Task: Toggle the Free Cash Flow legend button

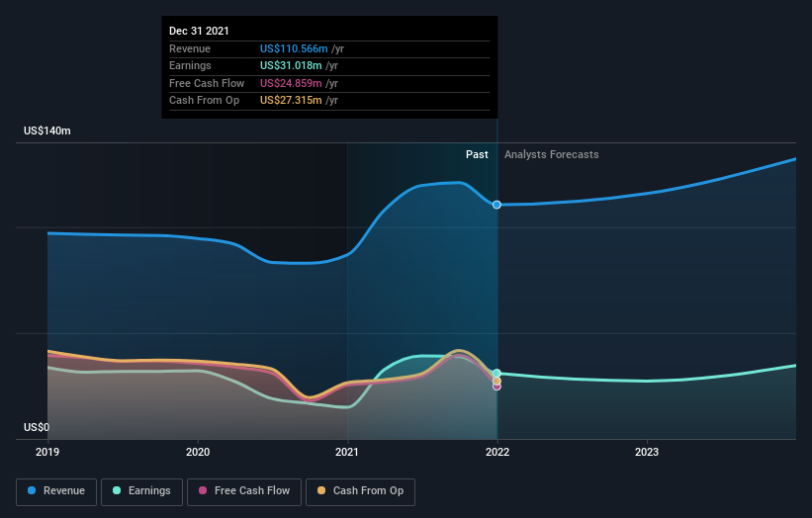Action: (244, 491)
